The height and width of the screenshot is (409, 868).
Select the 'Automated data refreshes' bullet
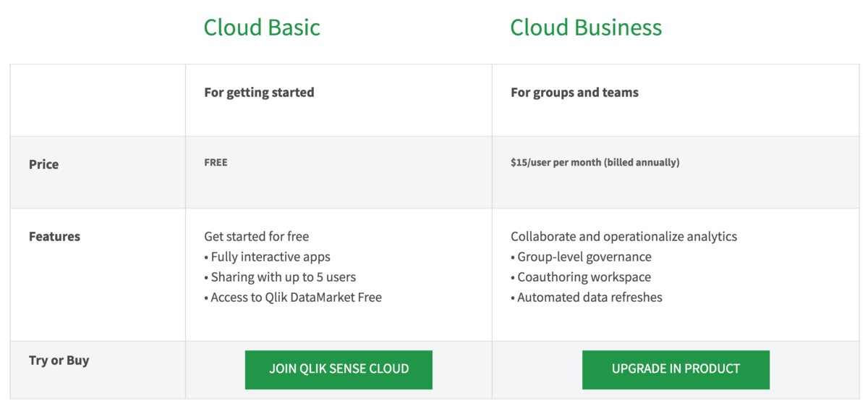pos(590,298)
